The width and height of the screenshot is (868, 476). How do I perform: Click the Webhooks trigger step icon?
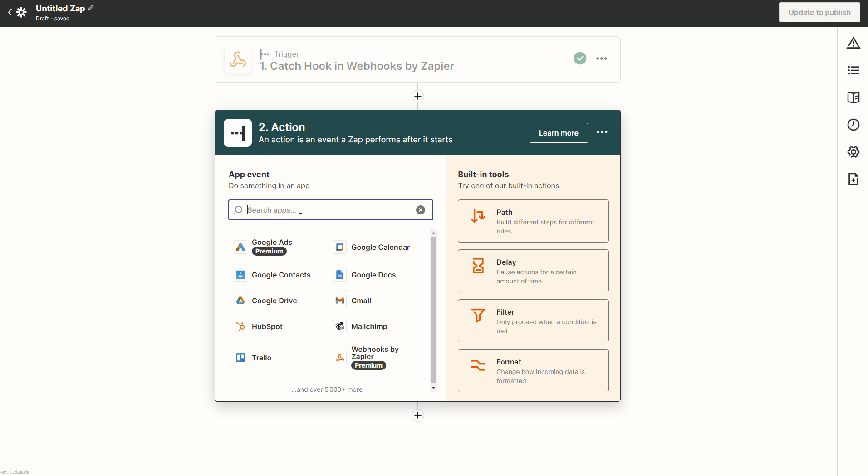(238, 59)
